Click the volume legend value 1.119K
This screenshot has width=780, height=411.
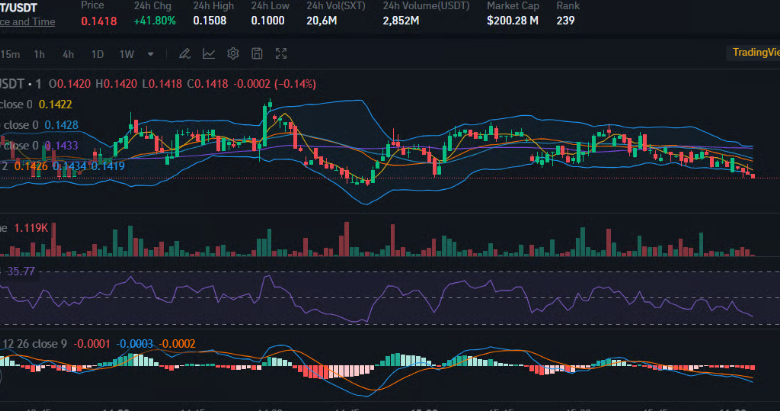31,228
